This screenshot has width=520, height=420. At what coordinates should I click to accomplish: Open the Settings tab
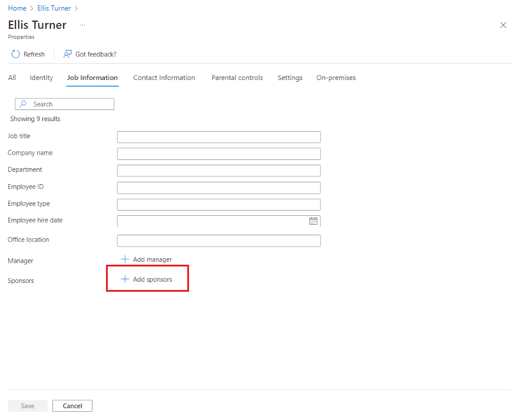[x=290, y=77]
